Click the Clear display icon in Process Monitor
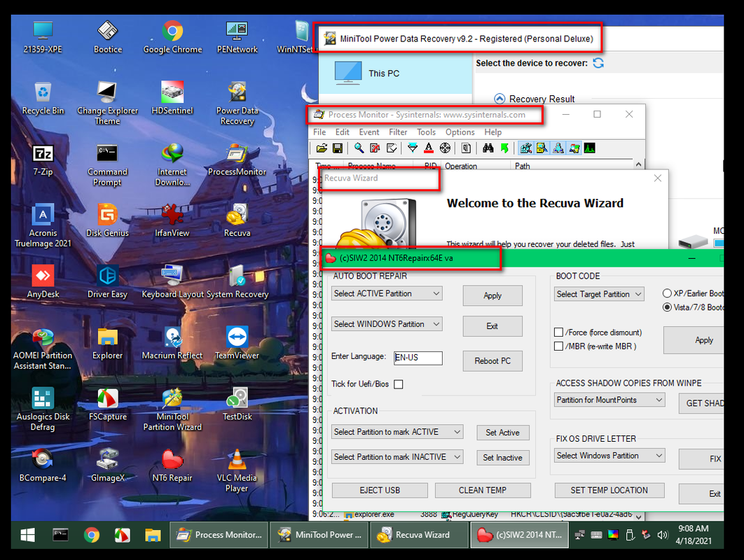 point(392,148)
